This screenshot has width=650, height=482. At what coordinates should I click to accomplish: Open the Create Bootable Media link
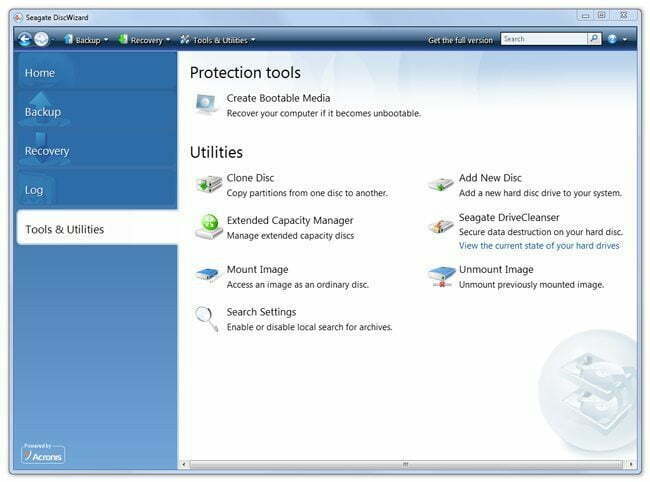pos(278,98)
